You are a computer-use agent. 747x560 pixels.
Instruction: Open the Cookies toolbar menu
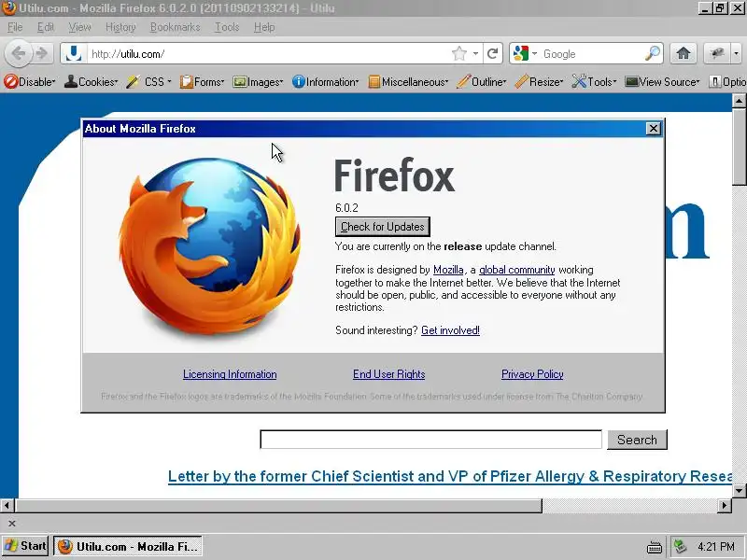(91, 82)
